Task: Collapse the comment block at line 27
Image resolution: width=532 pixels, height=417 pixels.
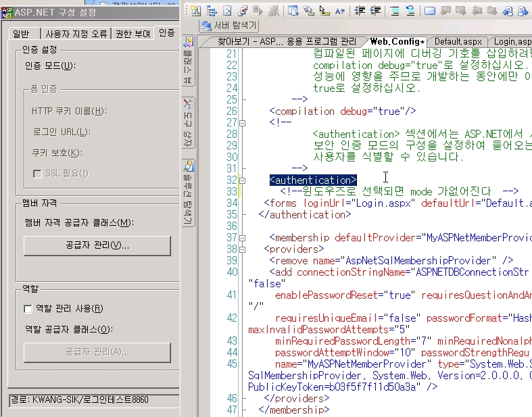Action: click(x=242, y=123)
